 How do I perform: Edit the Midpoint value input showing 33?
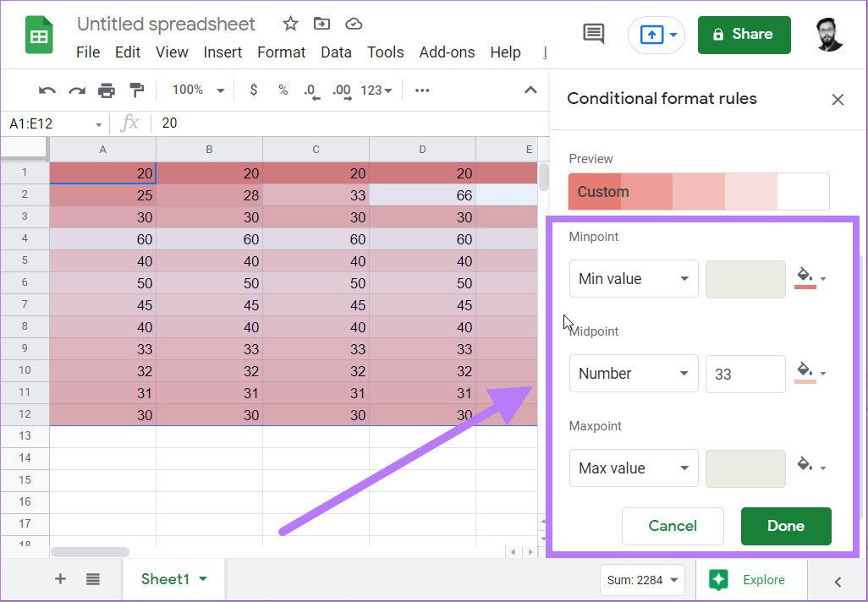744,373
